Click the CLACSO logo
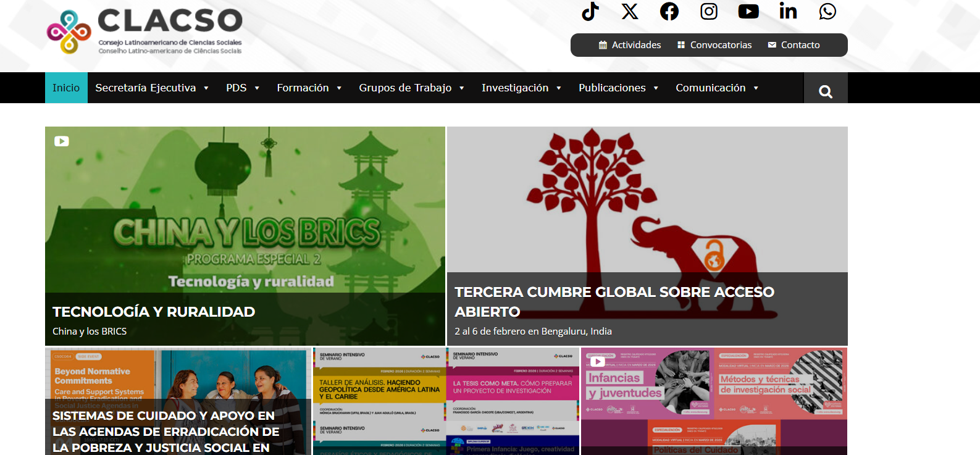Screen dimensions: 980x455 coord(144,31)
